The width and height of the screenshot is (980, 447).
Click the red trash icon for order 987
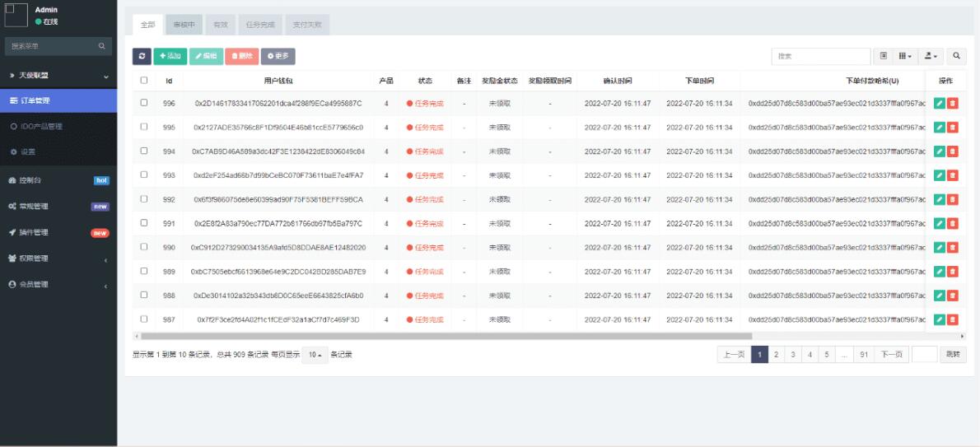point(953,319)
